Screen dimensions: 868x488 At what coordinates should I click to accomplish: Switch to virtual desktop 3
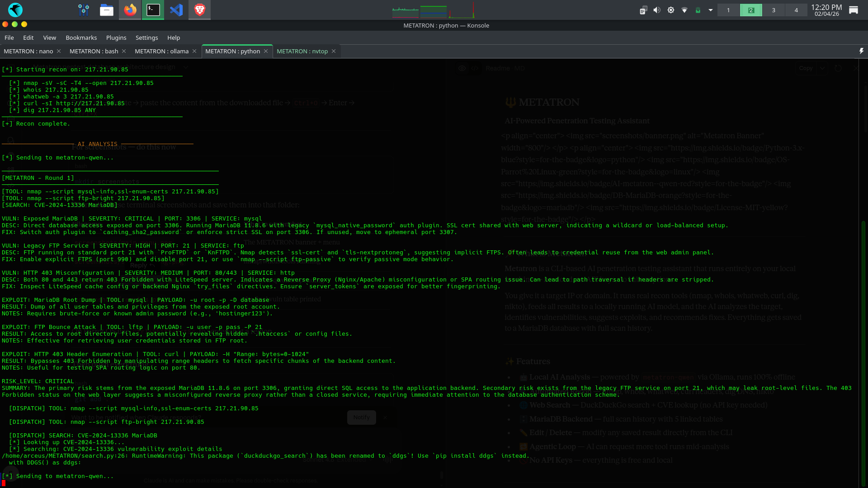point(774,10)
